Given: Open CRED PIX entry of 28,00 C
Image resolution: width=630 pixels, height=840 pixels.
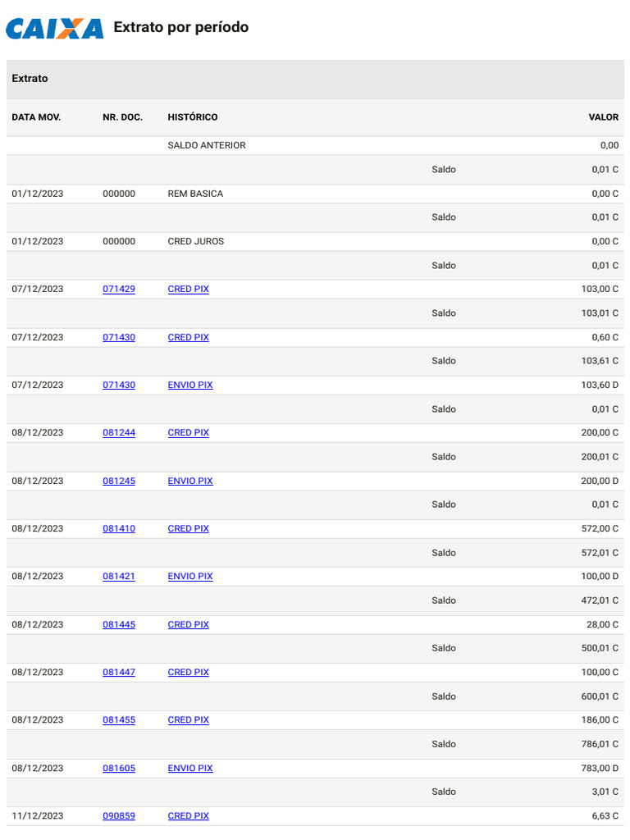Looking at the screenshot, I should coord(188,624).
